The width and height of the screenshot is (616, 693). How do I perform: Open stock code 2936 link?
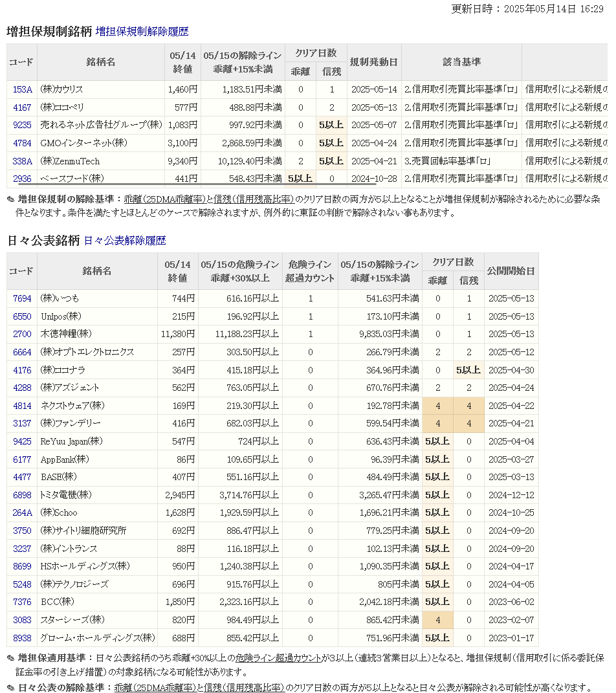[x=22, y=179]
